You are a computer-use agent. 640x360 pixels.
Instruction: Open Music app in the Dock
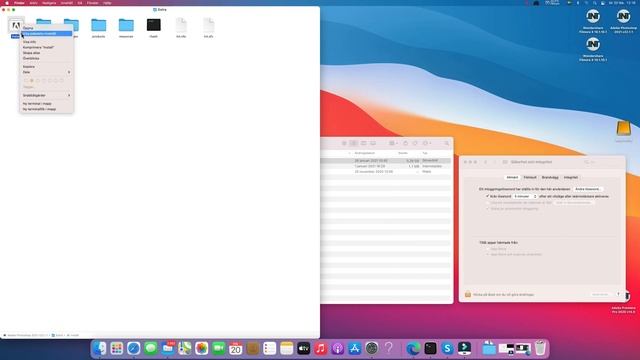(x=320, y=348)
